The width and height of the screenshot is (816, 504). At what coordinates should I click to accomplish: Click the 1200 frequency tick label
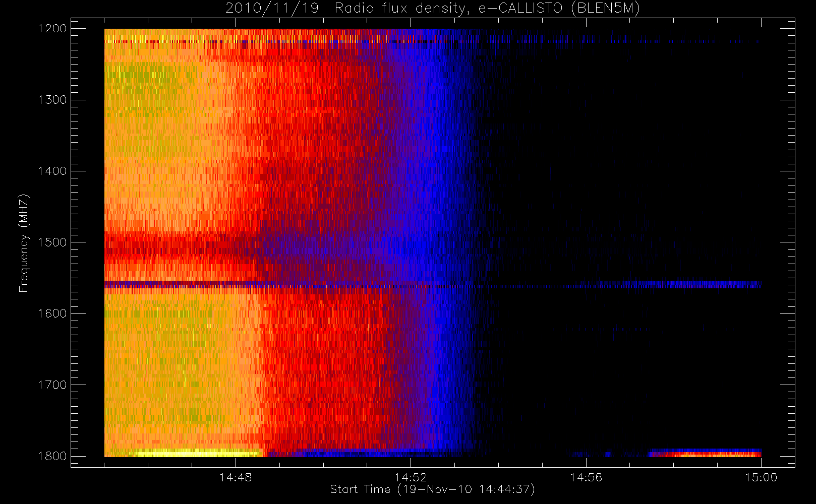click(52, 29)
